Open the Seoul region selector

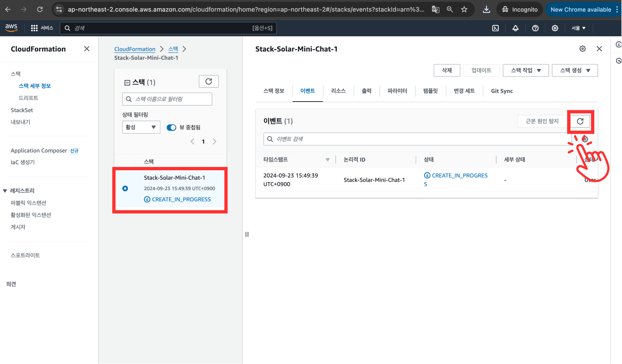point(579,28)
